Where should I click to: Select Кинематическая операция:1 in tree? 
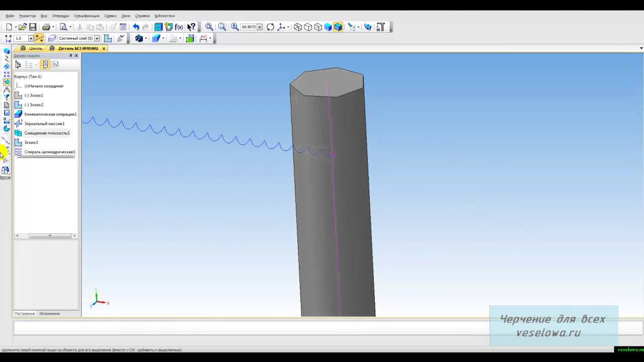tap(50, 114)
